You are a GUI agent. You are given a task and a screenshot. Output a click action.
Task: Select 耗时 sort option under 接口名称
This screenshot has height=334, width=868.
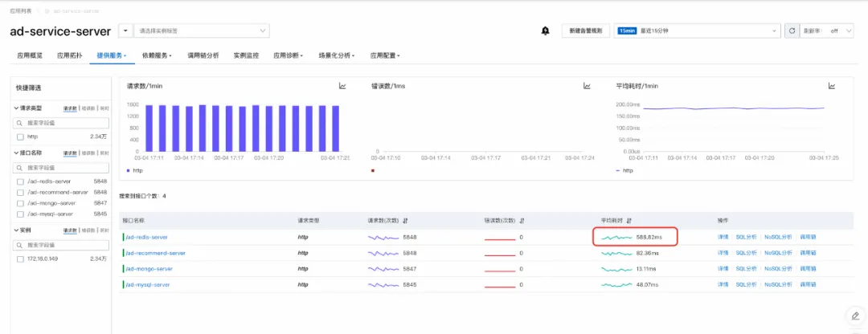[104, 153]
